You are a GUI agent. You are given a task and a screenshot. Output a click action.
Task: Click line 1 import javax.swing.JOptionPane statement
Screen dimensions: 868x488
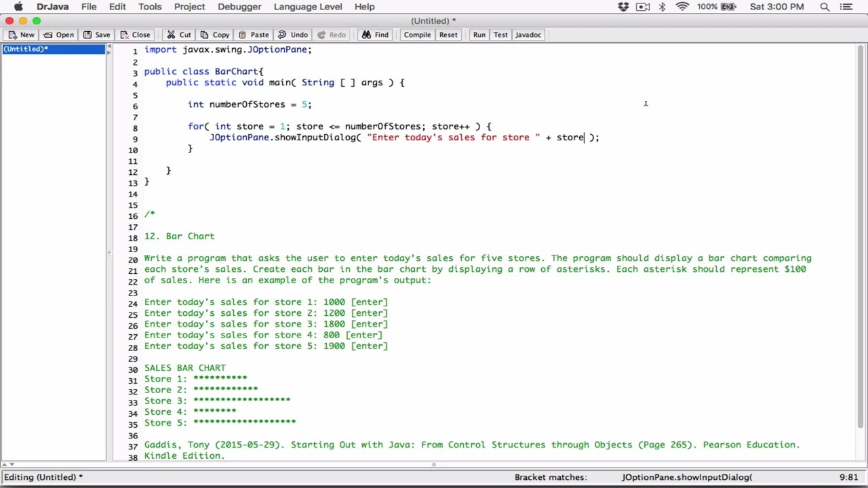coord(228,49)
